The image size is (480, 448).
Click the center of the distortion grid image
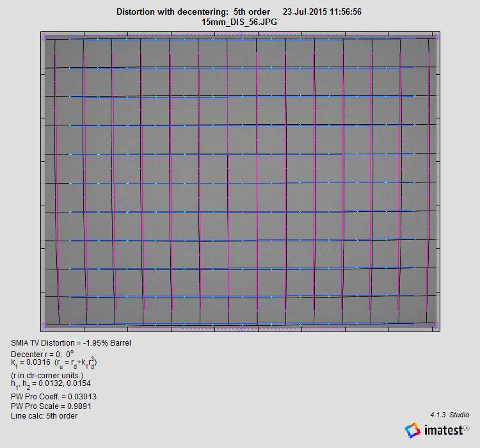(240, 182)
